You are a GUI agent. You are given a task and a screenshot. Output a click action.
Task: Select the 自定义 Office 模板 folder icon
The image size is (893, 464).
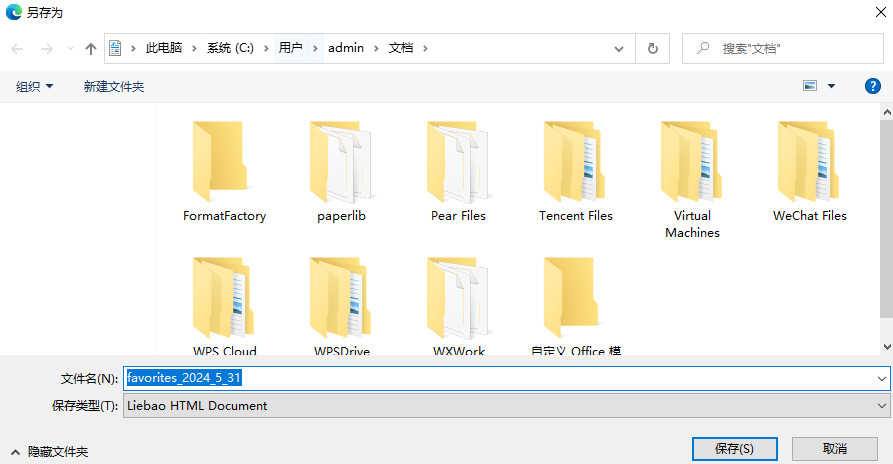click(571, 298)
